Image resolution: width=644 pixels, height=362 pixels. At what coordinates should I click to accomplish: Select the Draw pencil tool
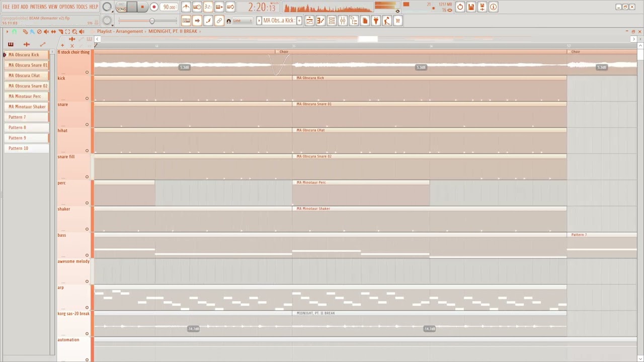(x=25, y=31)
